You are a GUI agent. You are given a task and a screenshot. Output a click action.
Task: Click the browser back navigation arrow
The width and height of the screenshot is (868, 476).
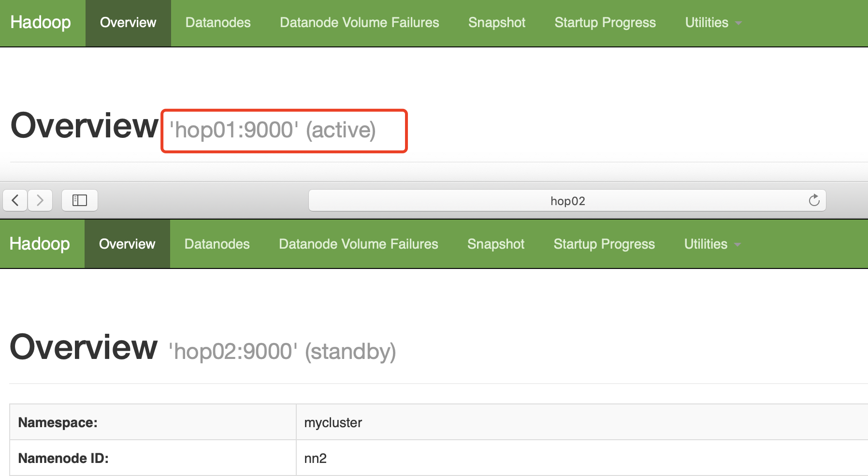coord(15,200)
